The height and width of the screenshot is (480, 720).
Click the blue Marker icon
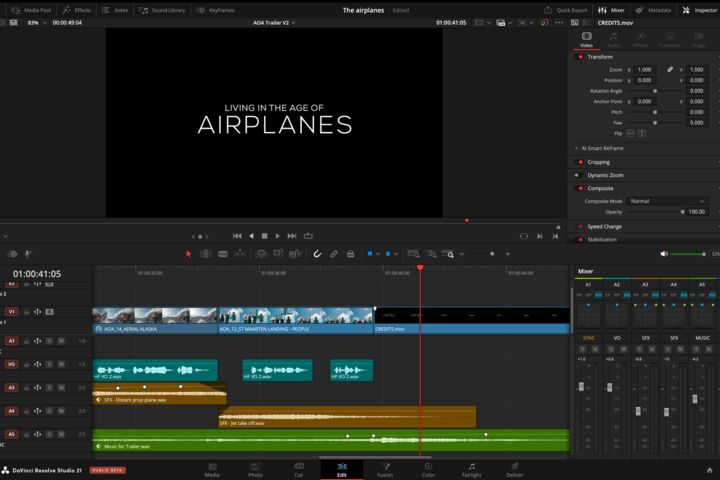[388, 254]
